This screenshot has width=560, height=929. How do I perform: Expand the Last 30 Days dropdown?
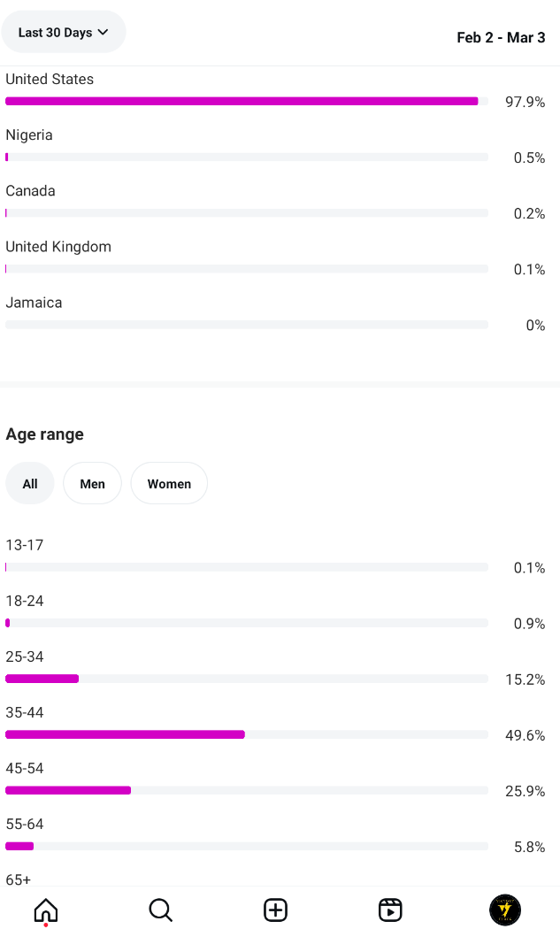[x=64, y=32]
